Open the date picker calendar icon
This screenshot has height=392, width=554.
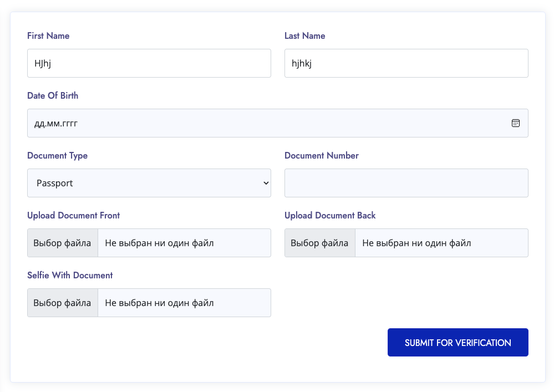tap(516, 123)
